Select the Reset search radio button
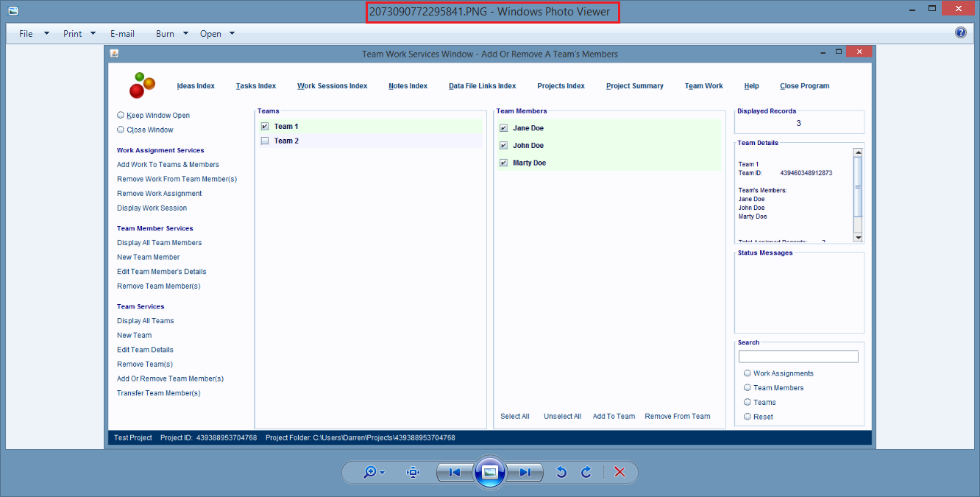980x497 pixels. [748, 417]
